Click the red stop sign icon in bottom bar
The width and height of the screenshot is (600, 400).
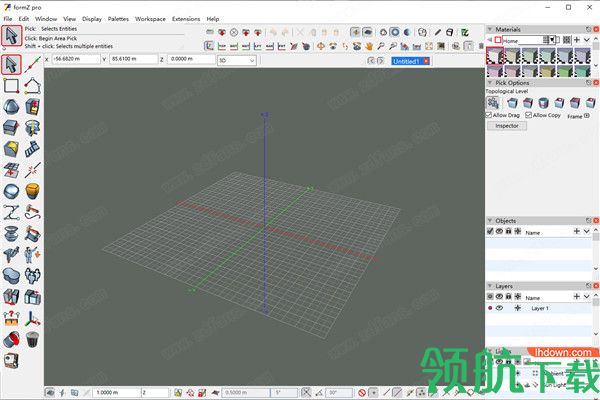362,392
